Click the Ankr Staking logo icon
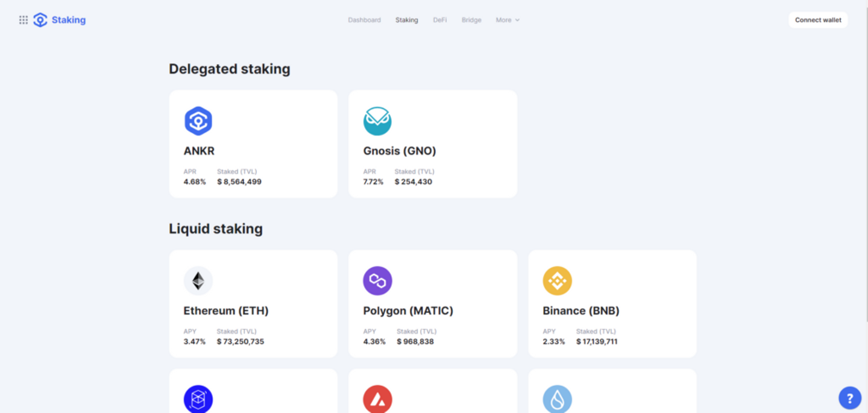Image resolution: width=868 pixels, height=413 pixels. click(40, 20)
